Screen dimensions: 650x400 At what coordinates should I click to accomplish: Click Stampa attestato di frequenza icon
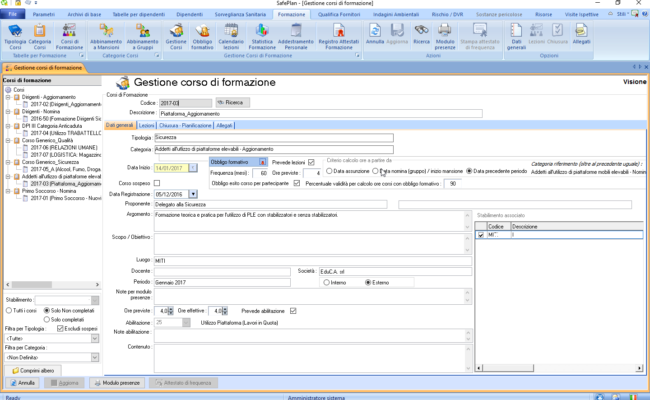tap(480, 36)
